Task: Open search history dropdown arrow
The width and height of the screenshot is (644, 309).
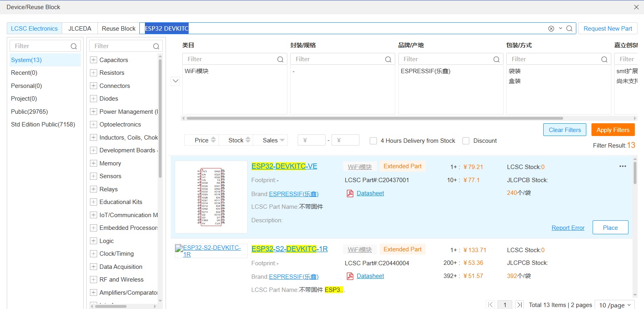Action: 560,29
